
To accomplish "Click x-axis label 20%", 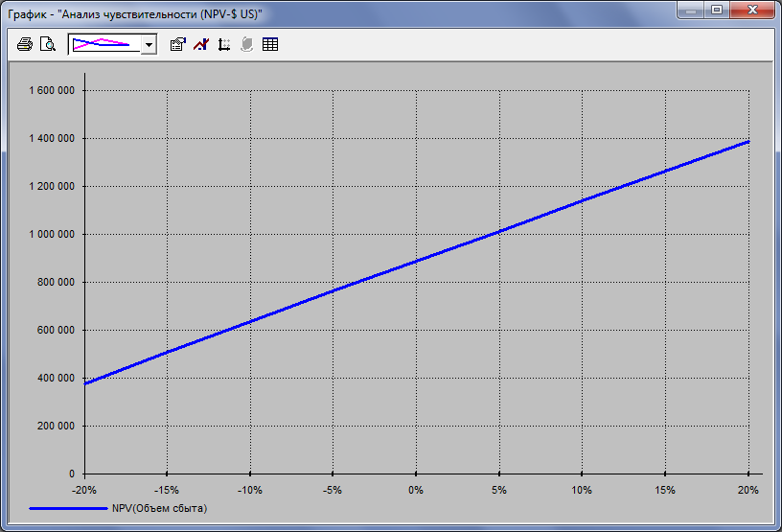I will pyautogui.click(x=748, y=490).
